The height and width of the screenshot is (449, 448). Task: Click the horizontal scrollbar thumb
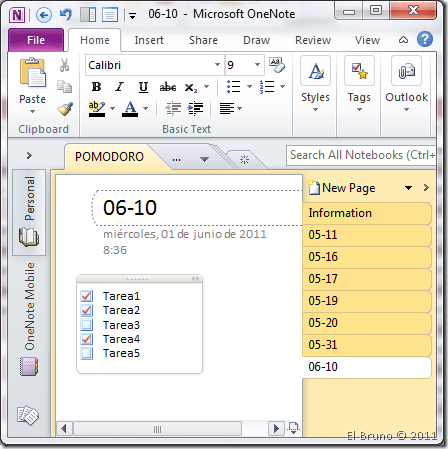click(x=157, y=429)
